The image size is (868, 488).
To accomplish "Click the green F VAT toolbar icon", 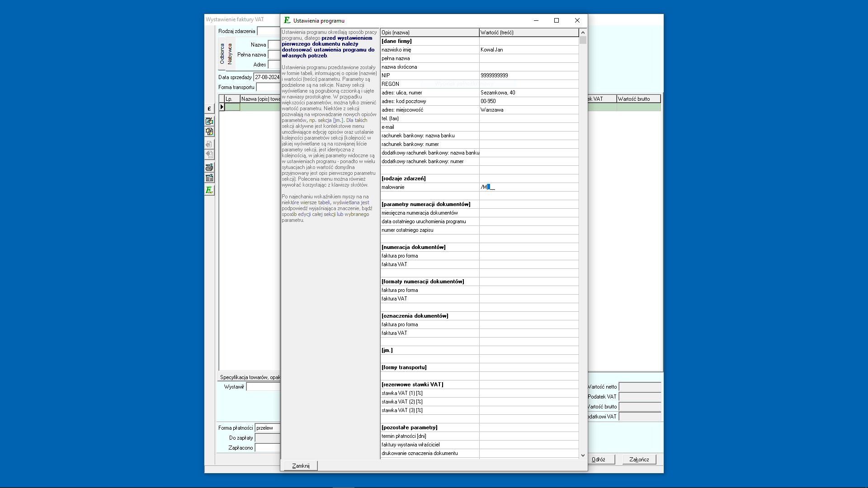I will point(209,190).
